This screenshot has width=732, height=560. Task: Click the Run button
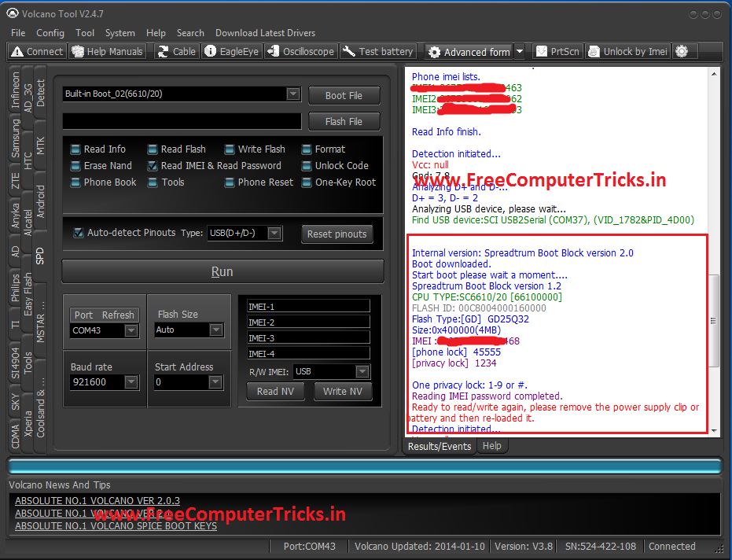(223, 272)
